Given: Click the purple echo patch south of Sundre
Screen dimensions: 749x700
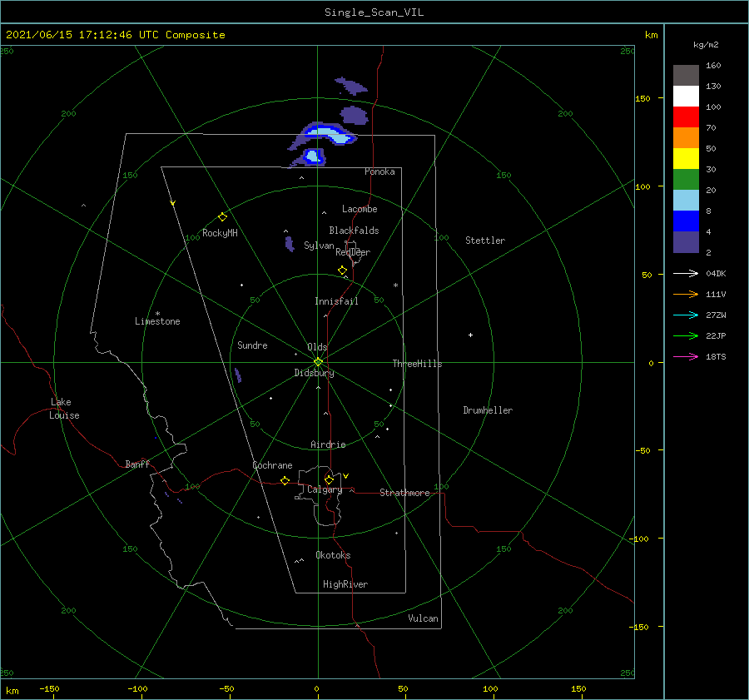Looking at the screenshot, I should tap(238, 375).
